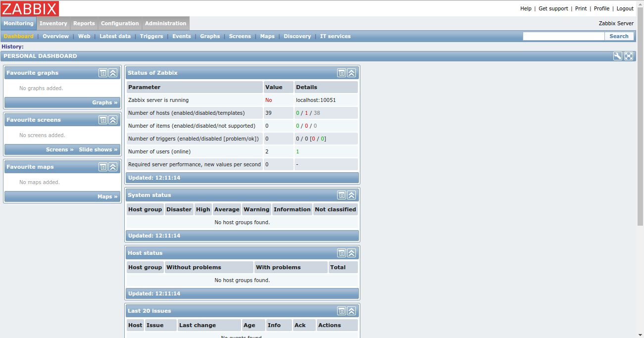644x338 pixels.
Task: Click the 'Ack' column header
Action: (x=304, y=325)
